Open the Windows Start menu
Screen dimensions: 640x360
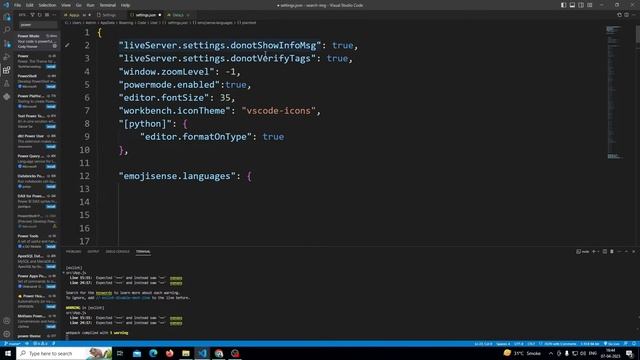[x=8, y=353]
